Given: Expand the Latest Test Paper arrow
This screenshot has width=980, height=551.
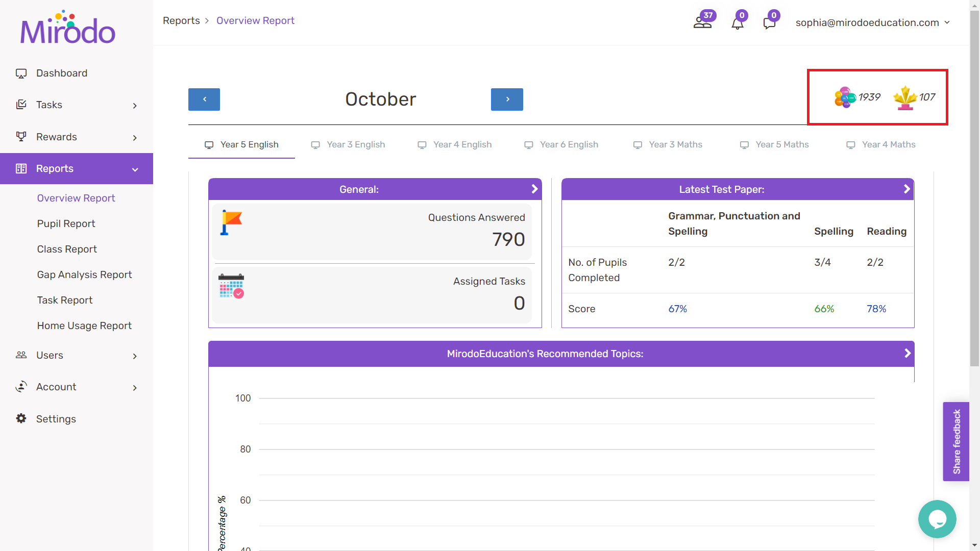Looking at the screenshot, I should [x=907, y=189].
